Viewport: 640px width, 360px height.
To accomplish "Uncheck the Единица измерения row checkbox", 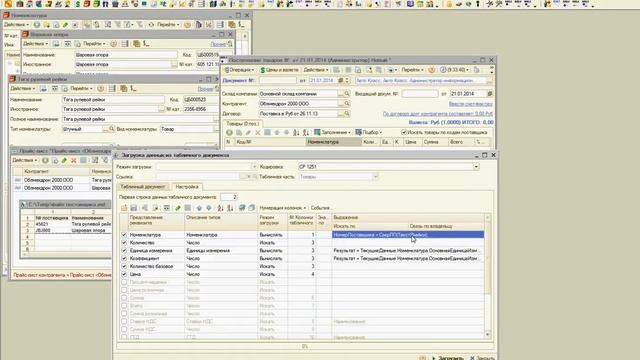I will (x=124, y=251).
